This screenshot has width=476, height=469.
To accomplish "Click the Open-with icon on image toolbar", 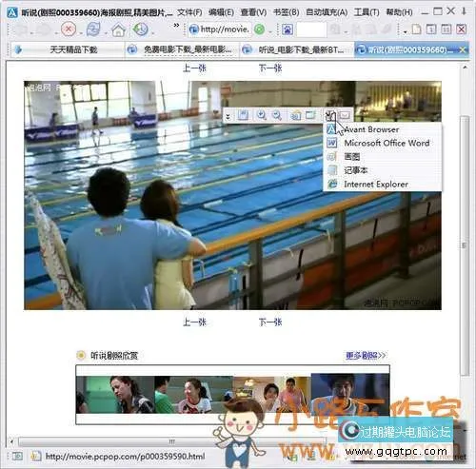I will point(330,115).
